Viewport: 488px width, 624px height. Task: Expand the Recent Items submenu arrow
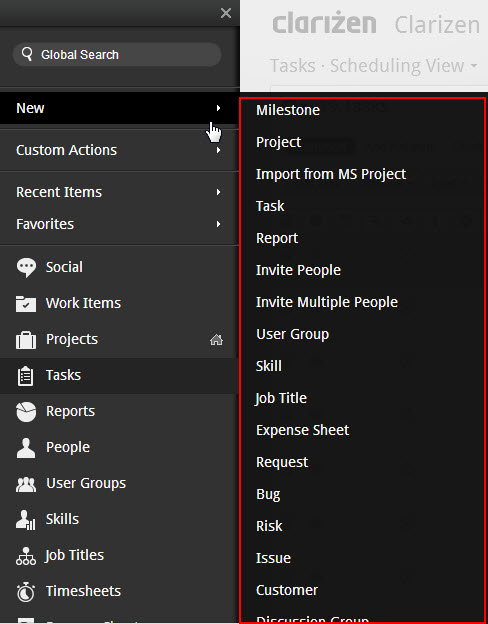point(218,192)
